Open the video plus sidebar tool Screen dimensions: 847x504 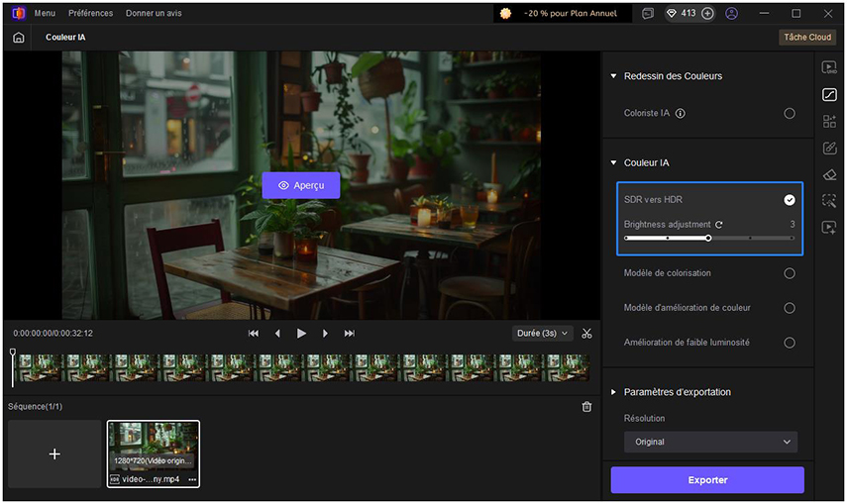(x=829, y=228)
